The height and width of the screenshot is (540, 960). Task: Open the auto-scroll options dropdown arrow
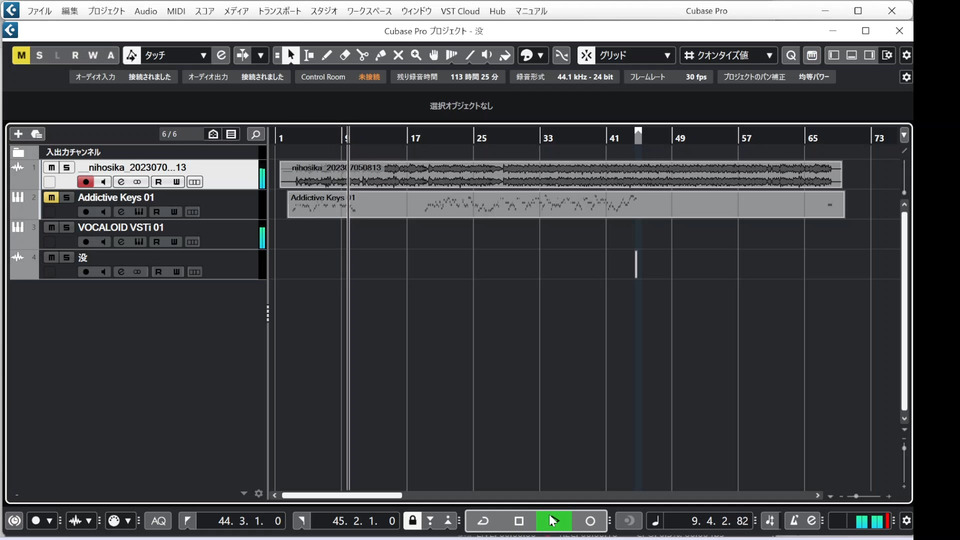pyautogui.click(x=260, y=55)
